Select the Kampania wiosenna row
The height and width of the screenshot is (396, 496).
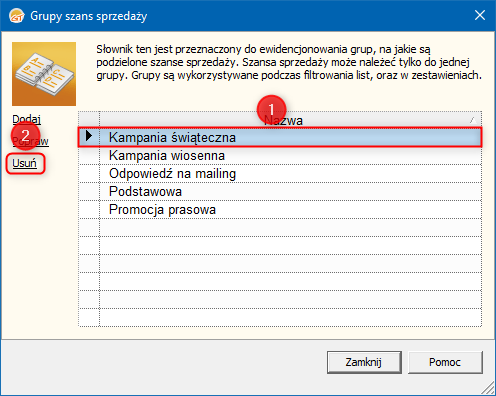pyautogui.click(x=280, y=155)
